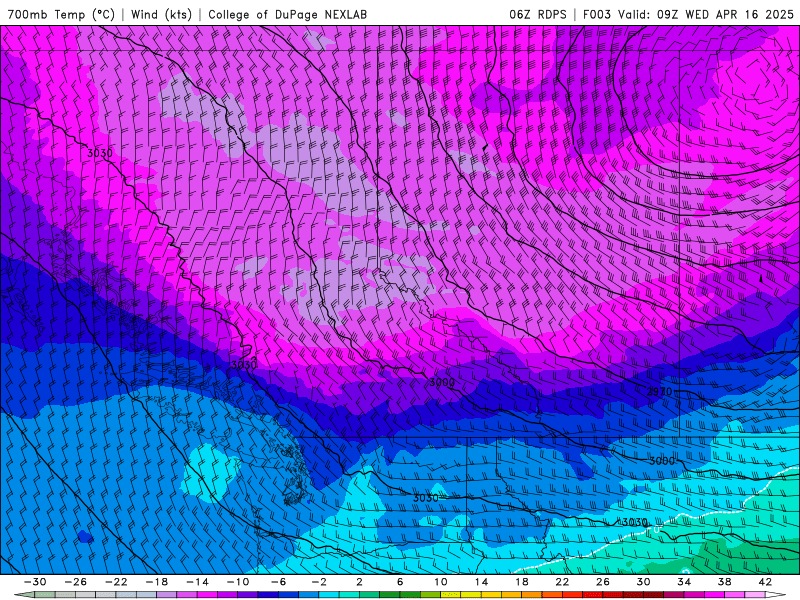The width and height of the screenshot is (800, 600).
Task: Click the 'Valid: 09Z WED APR 16 2025' text
Action: pyautogui.click(x=706, y=14)
